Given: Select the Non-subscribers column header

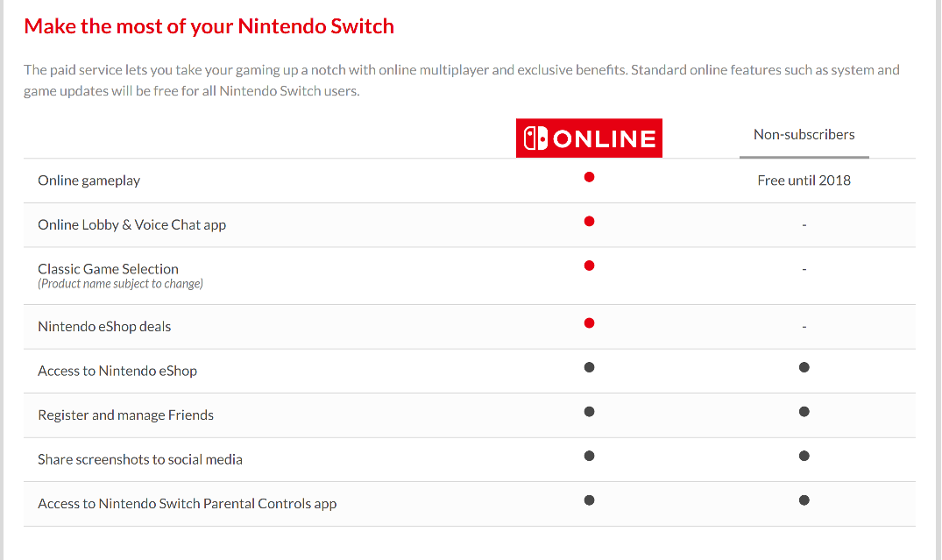Looking at the screenshot, I should [804, 135].
